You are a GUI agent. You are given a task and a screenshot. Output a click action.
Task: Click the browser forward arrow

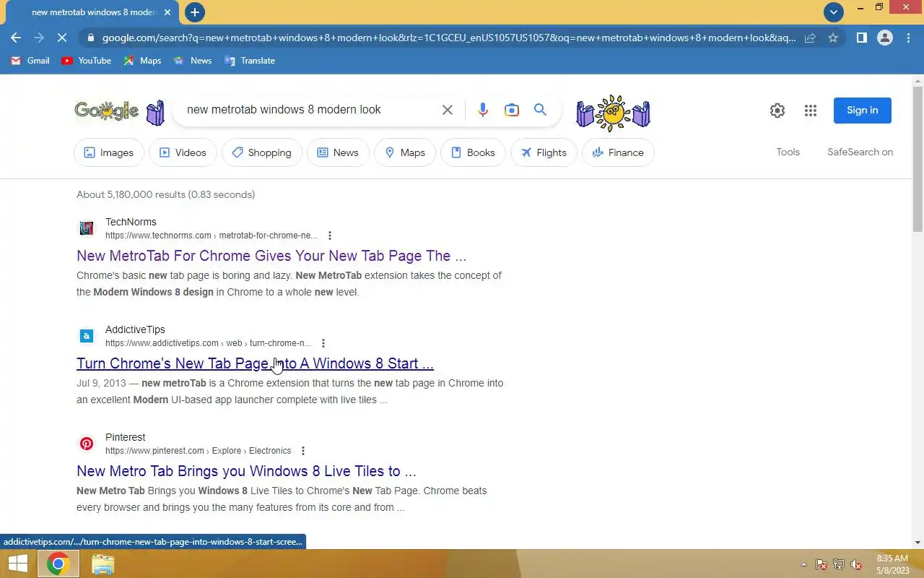tap(39, 38)
